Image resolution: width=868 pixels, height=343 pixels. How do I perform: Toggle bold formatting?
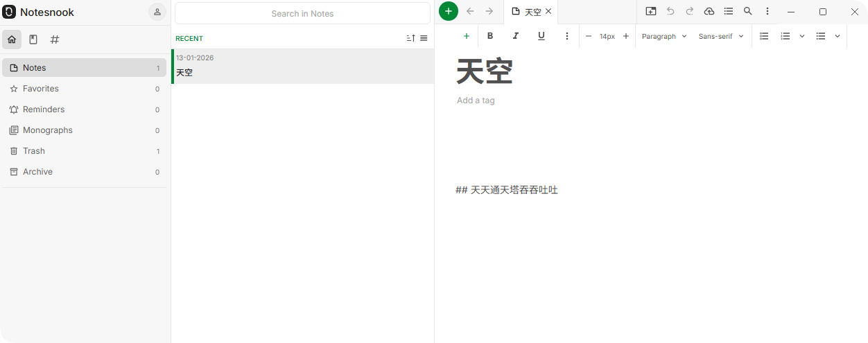coord(490,36)
